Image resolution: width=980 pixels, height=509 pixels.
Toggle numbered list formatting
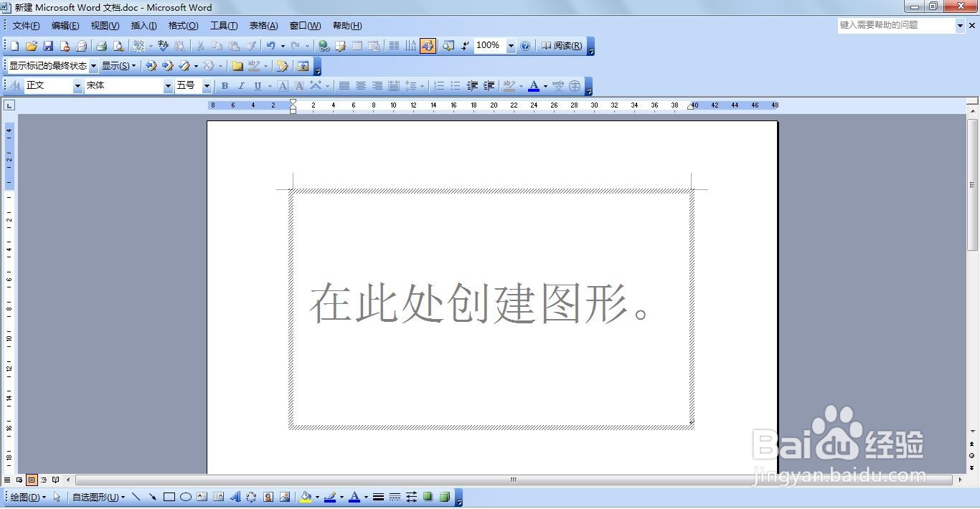click(x=439, y=86)
